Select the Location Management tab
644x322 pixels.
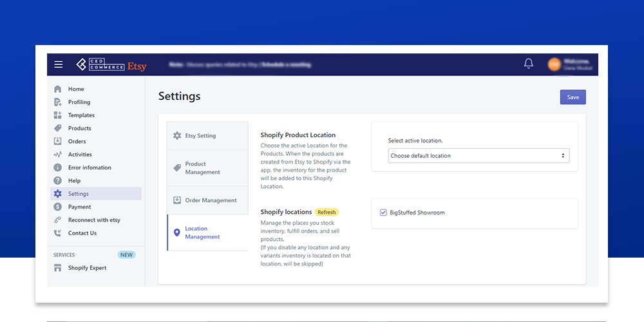[x=207, y=232]
